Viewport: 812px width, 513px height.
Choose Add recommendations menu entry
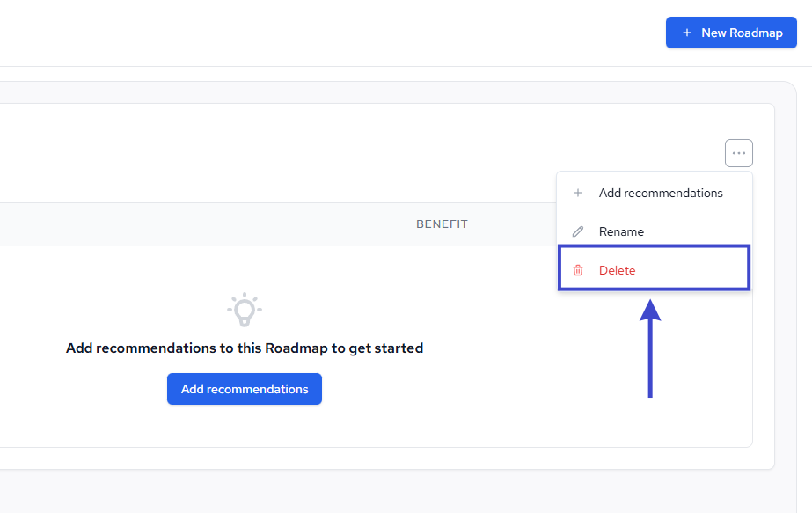tap(661, 193)
